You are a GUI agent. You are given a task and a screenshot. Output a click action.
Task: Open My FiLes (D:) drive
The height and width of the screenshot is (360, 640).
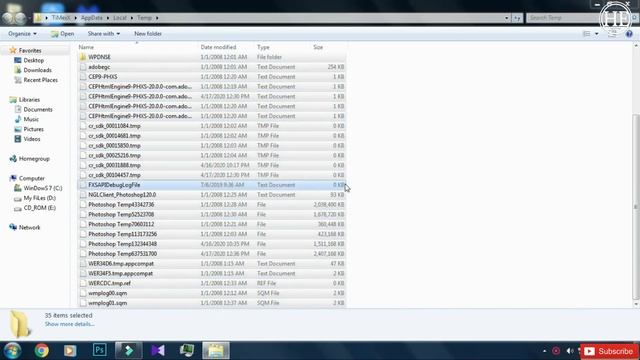click(39, 198)
